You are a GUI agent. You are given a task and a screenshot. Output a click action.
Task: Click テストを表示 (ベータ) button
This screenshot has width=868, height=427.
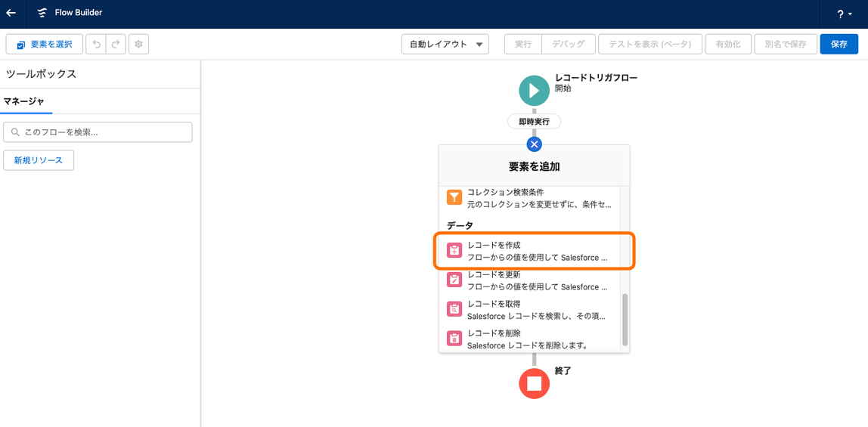650,45
